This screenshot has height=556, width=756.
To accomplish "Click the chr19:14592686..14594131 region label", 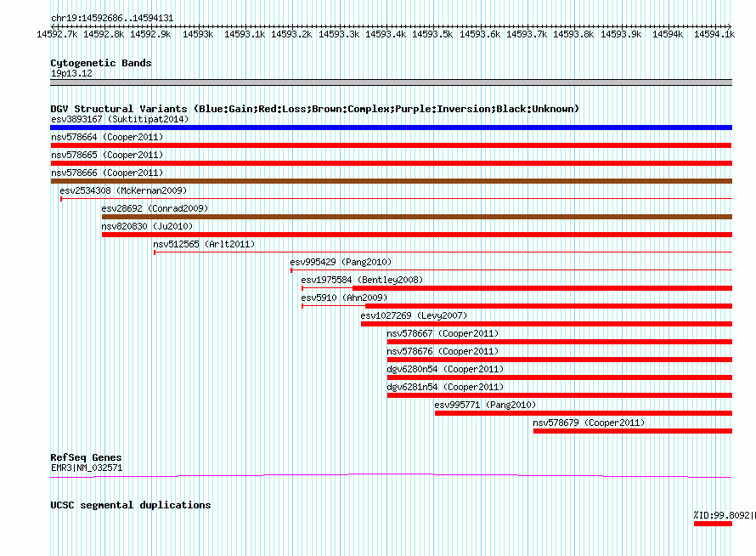I will [112, 19].
